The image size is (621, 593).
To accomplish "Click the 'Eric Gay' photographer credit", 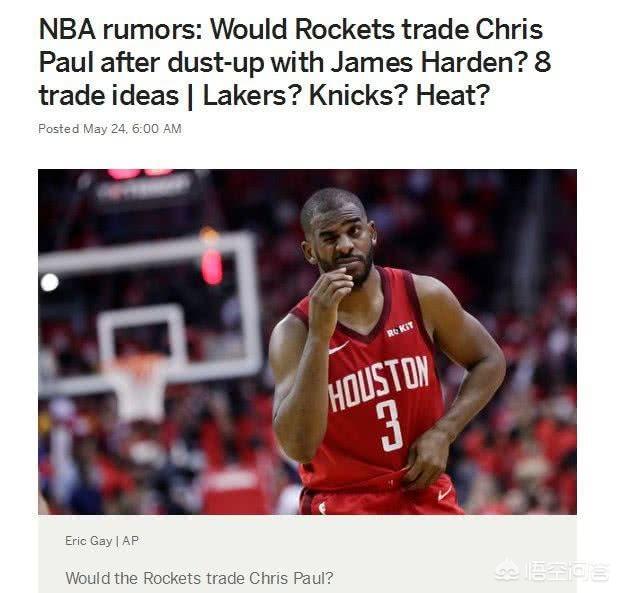I will tap(88, 541).
